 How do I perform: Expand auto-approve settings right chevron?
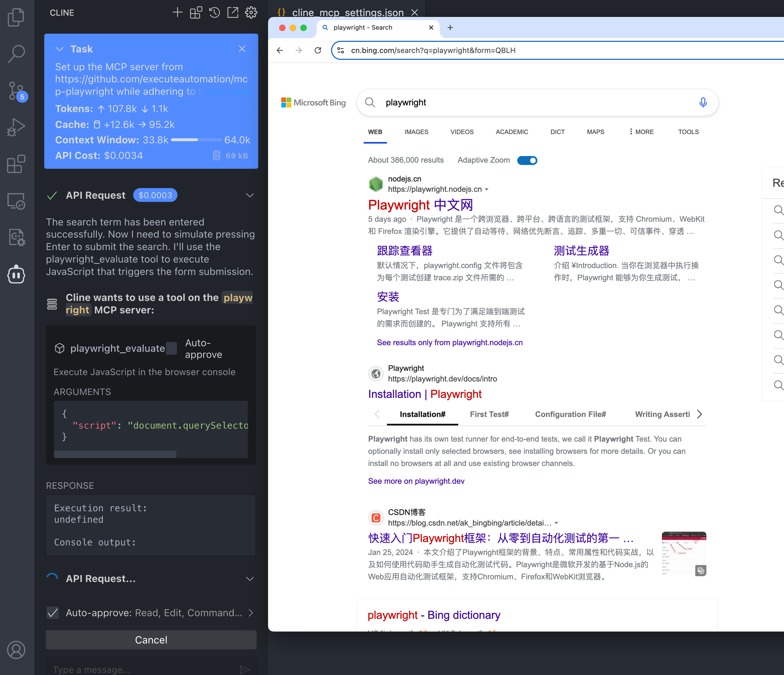[x=251, y=612]
